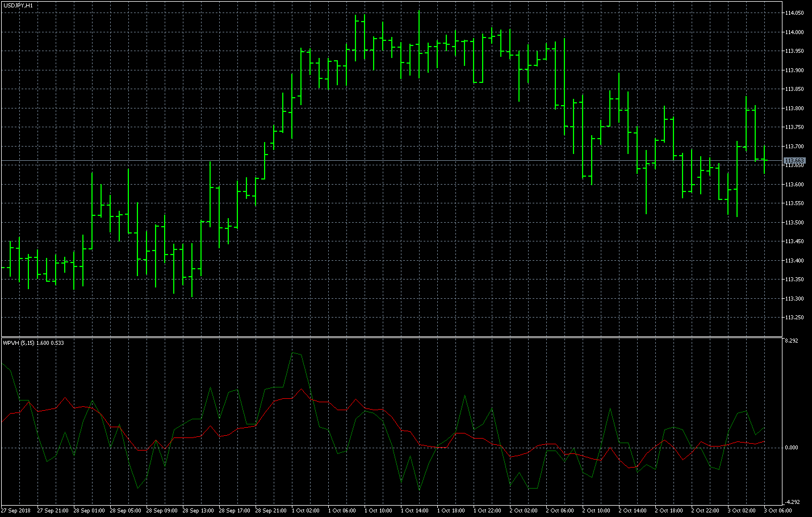This screenshot has width=812, height=517.
Task: Select the current price tag 113.663
Action: pos(794,161)
